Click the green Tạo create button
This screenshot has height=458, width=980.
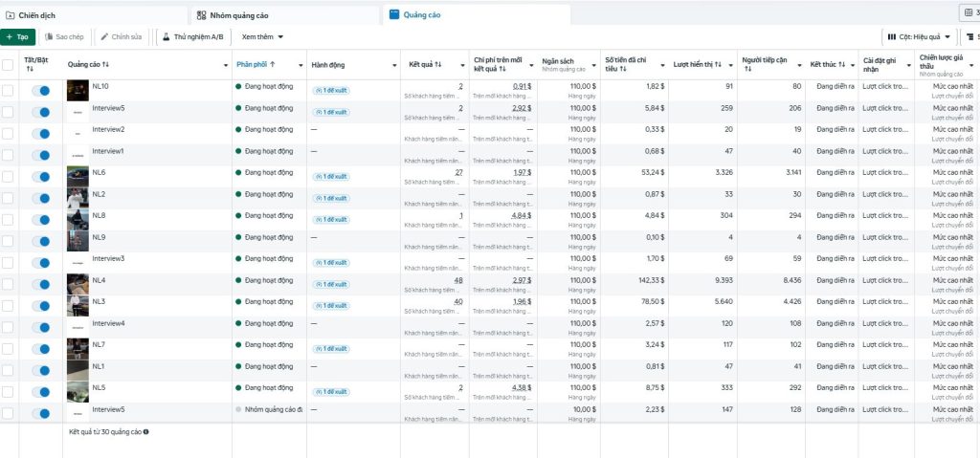[x=18, y=37]
